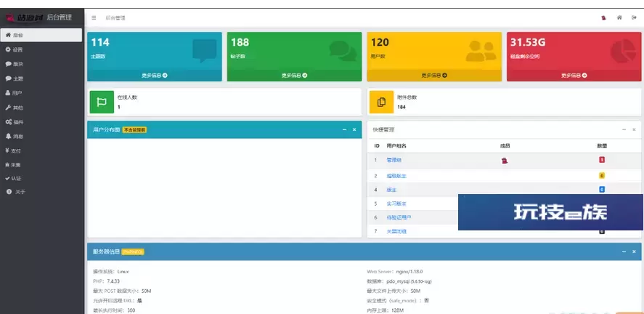
Task: Click 更多信息 on the red disk space card
Action: click(x=574, y=75)
